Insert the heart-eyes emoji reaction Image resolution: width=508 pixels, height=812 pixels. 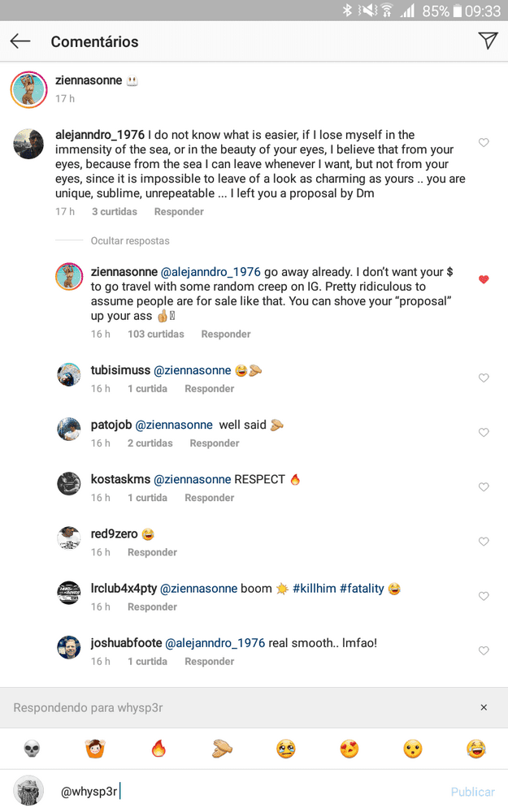point(350,749)
